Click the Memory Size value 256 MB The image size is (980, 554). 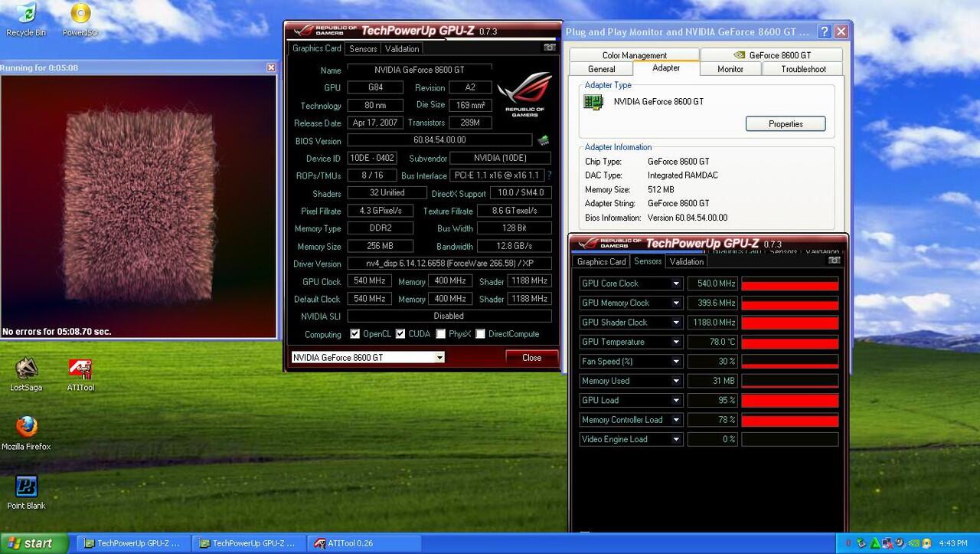click(x=380, y=246)
